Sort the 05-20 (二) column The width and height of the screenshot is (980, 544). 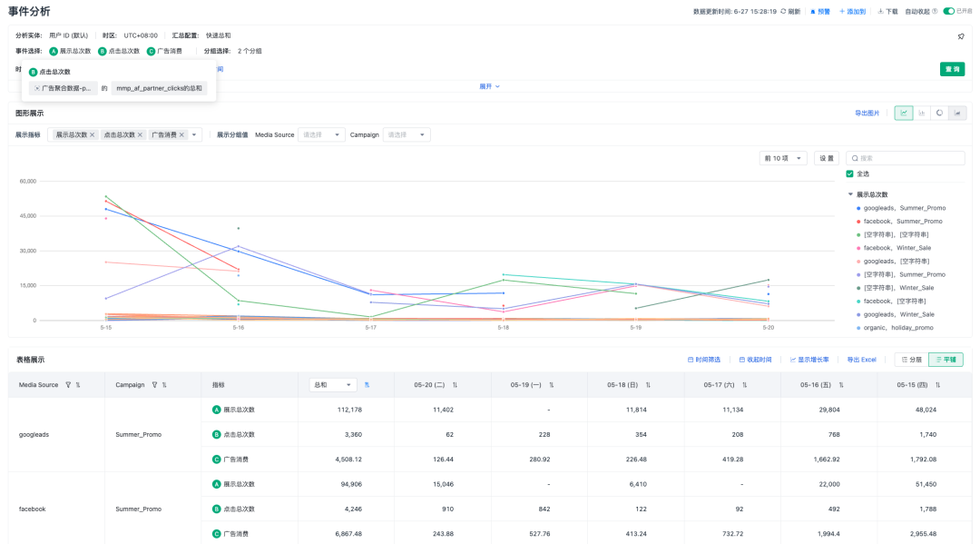click(455, 385)
